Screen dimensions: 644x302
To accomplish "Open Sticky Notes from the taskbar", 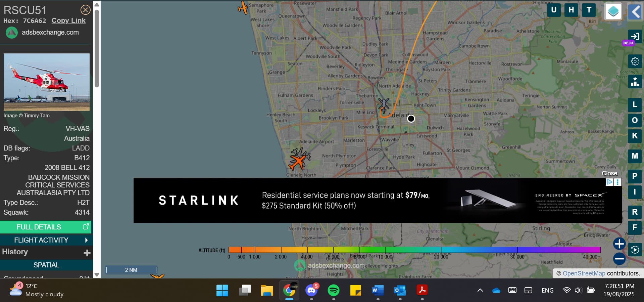I will pos(355,290).
